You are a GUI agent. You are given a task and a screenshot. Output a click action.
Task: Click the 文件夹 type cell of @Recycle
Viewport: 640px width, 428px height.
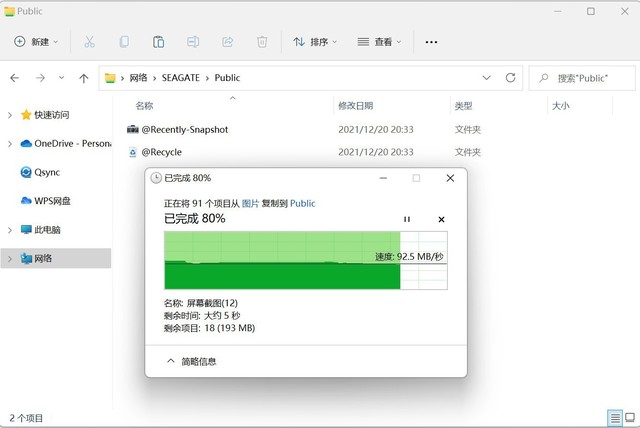[468, 152]
